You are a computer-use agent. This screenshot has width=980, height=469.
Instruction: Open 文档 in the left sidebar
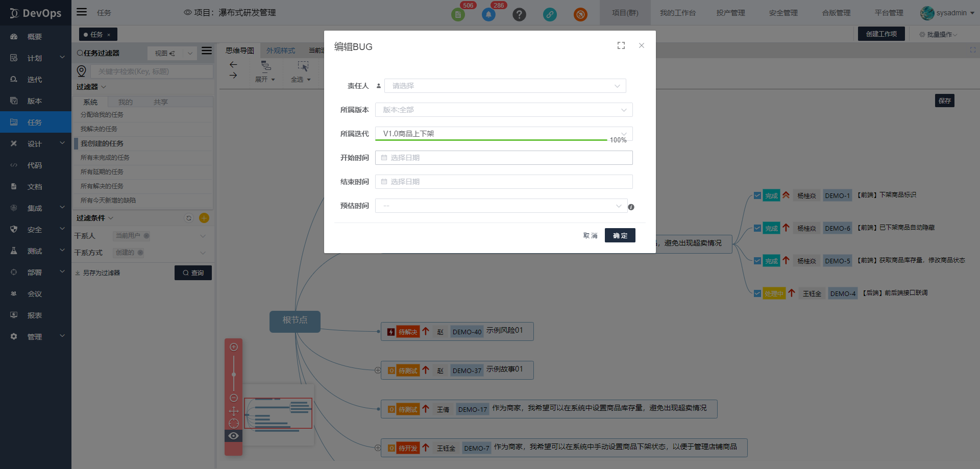[36, 187]
